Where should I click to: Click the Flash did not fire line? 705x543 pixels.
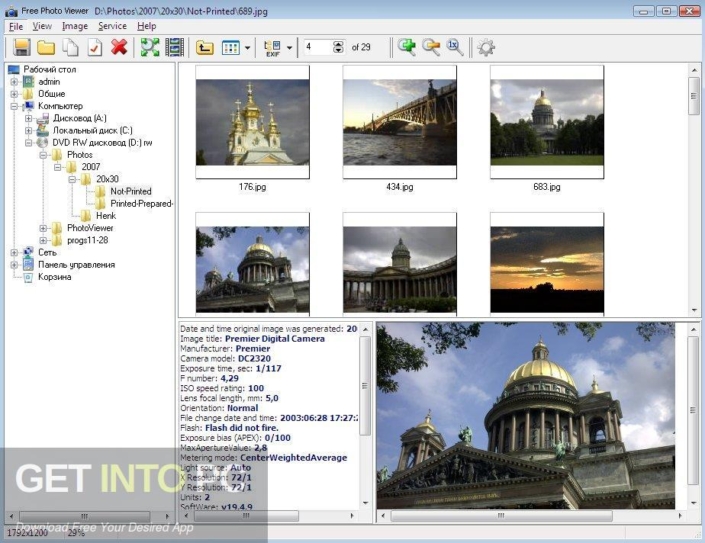(229, 428)
